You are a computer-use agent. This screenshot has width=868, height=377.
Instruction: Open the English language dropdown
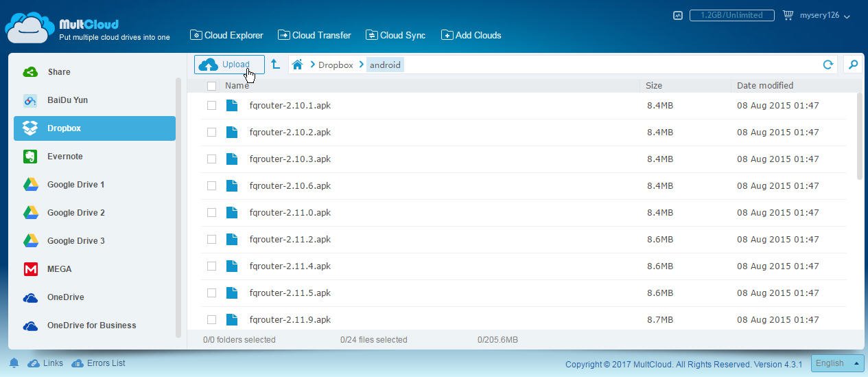837,363
